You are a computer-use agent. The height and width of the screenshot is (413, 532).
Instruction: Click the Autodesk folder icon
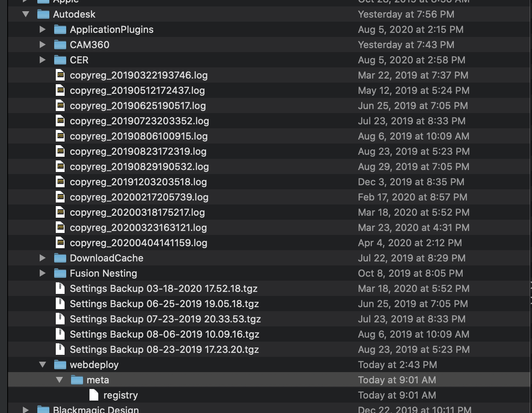(43, 14)
